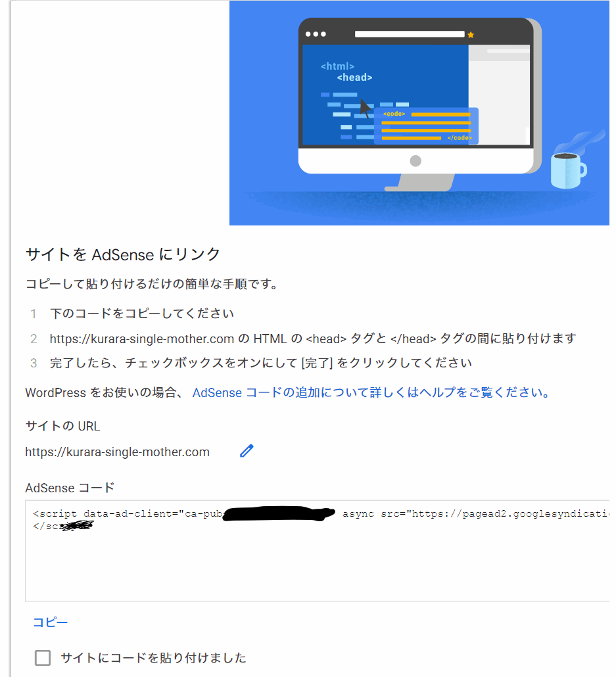Click the text WordPress をお使いの場合
This screenshot has height=677, width=616.
tap(105, 392)
